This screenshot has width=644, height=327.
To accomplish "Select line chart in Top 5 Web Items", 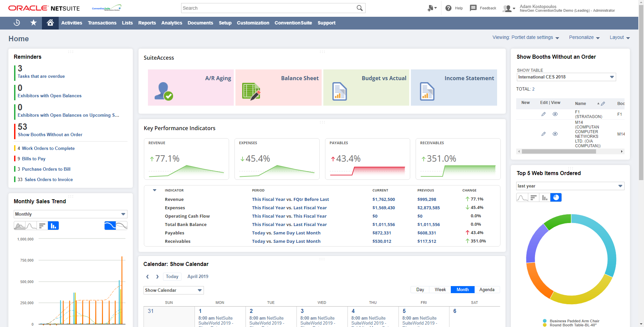I will pyautogui.click(x=522, y=198).
